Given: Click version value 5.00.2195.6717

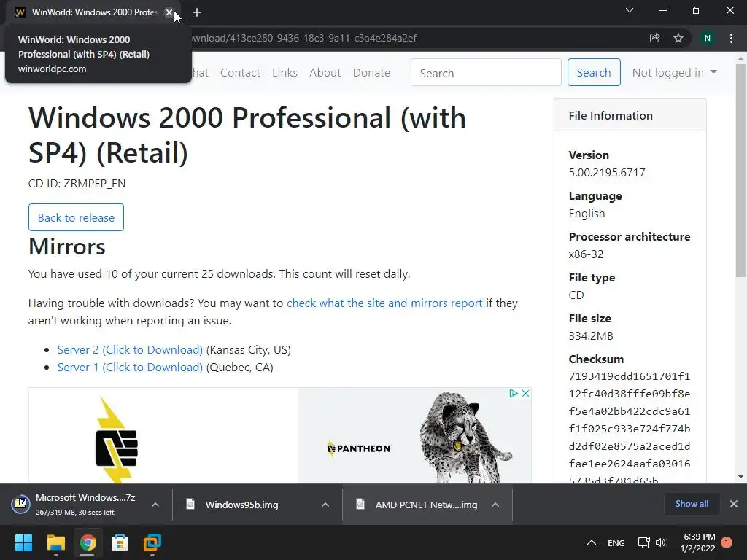Looking at the screenshot, I should [607, 172].
